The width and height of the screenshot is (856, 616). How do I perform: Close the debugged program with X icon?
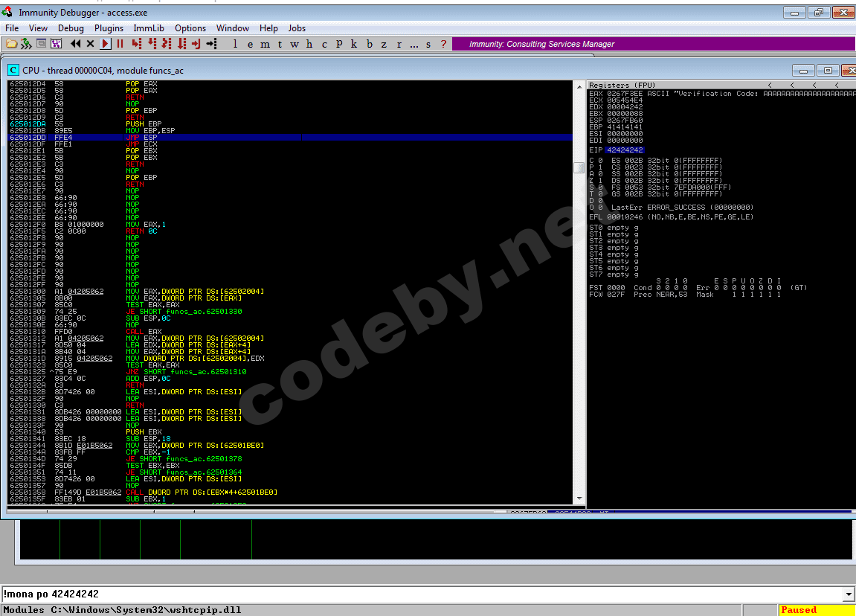coord(91,44)
